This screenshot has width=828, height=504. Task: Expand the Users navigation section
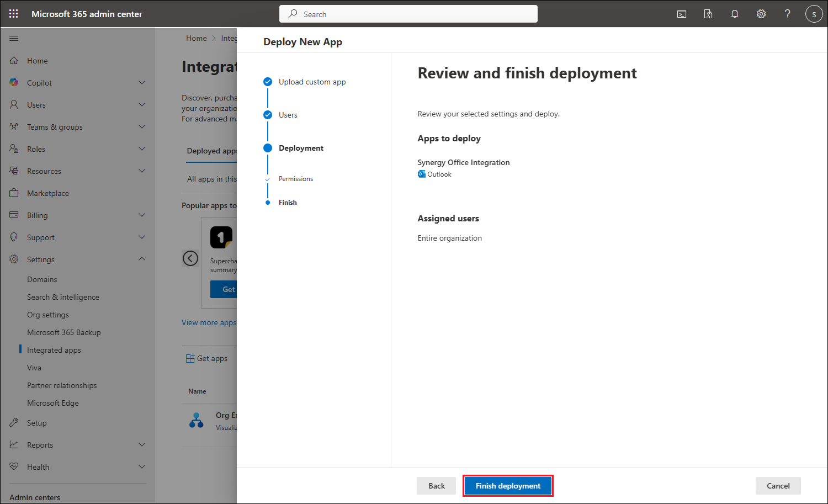[x=142, y=105]
